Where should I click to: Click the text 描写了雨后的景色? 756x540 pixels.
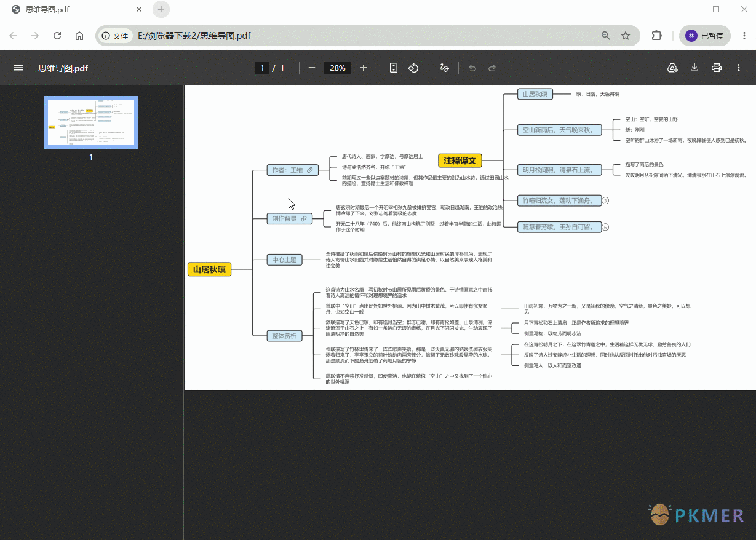pyautogui.click(x=644, y=164)
